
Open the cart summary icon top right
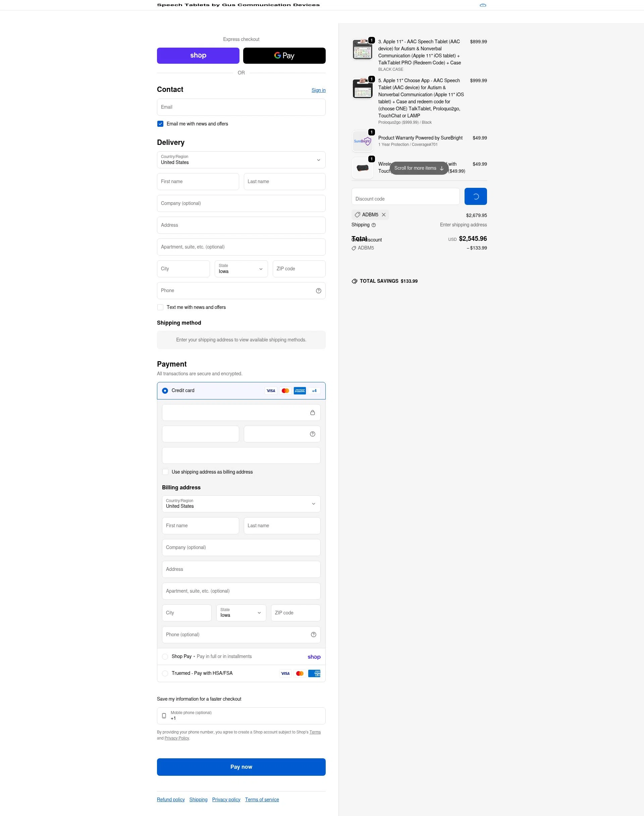coord(483,5)
